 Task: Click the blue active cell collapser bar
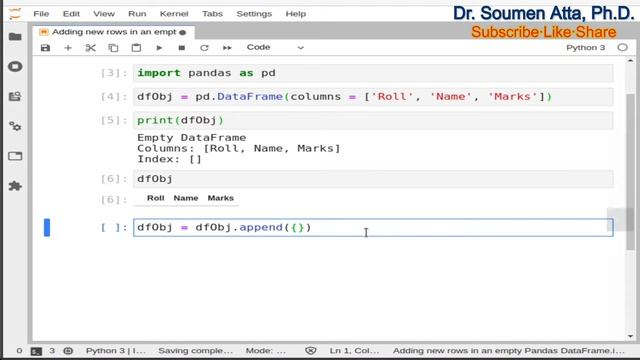(x=47, y=227)
